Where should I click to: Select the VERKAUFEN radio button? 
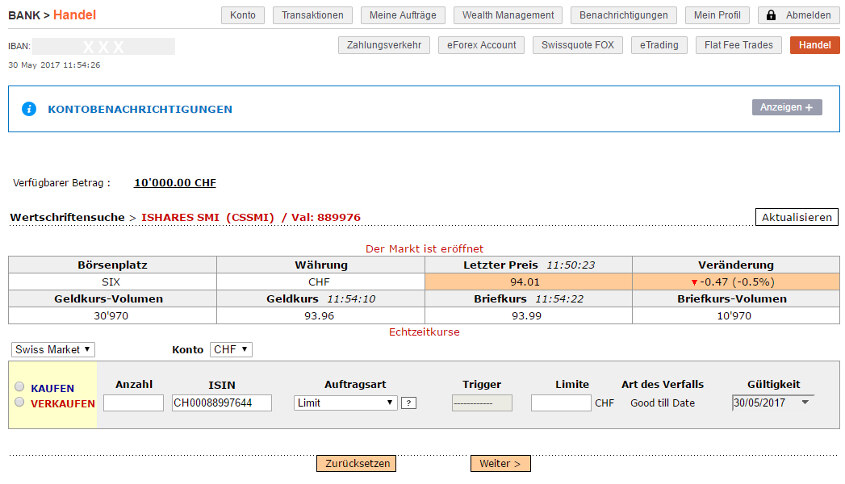20,403
